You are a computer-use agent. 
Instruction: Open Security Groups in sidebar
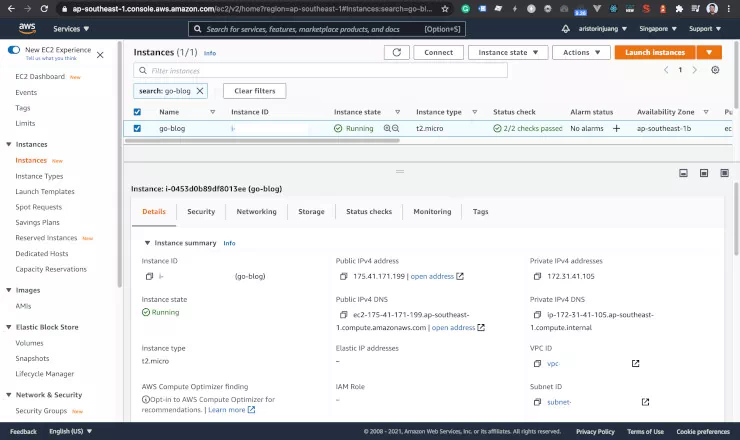coord(41,411)
